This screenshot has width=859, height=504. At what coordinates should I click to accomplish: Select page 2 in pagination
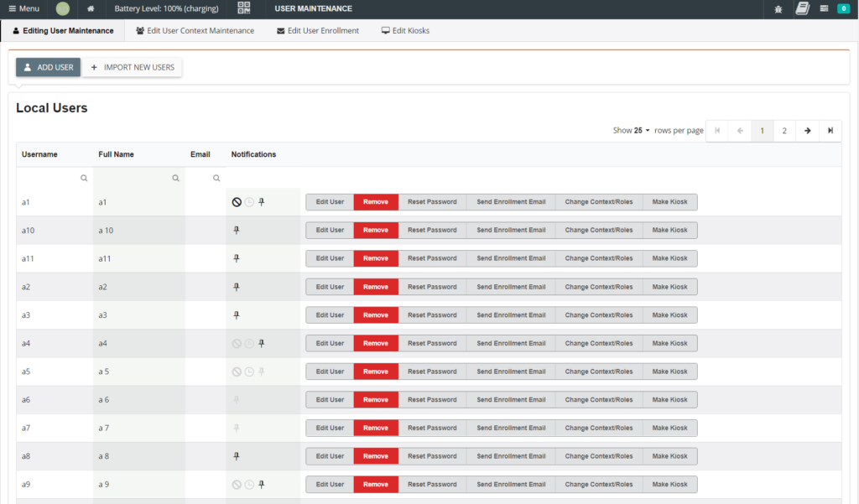click(784, 130)
